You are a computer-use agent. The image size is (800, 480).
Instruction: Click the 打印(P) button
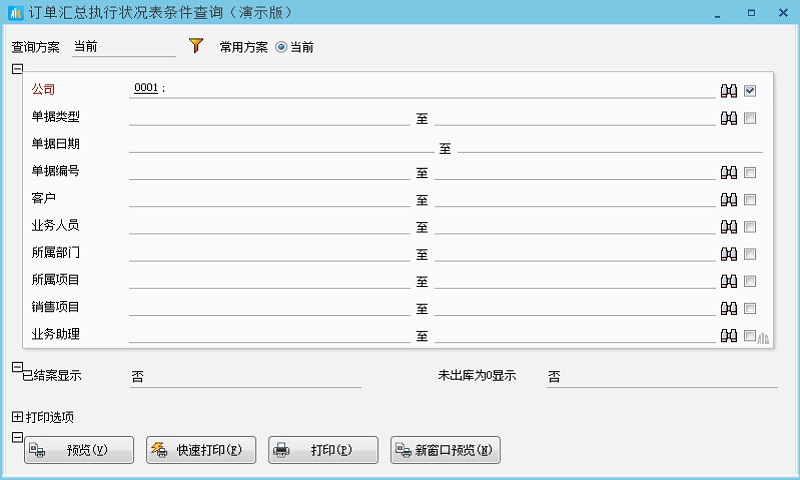click(x=323, y=450)
